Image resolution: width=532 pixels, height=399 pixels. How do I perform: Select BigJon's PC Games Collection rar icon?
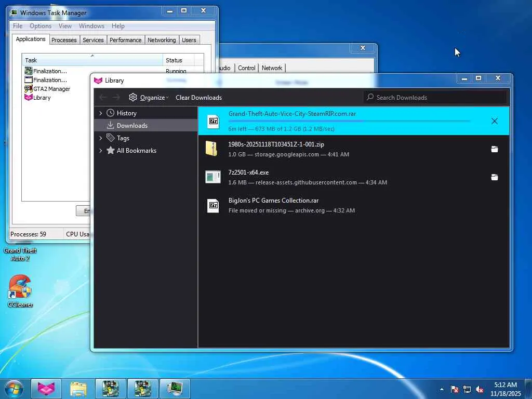coord(213,205)
